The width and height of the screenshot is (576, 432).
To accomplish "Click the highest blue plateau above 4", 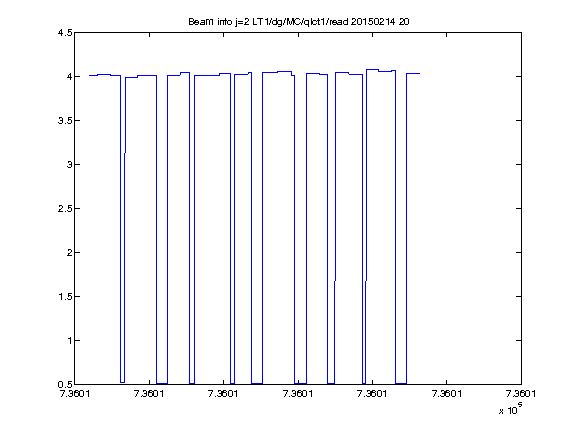I will click(x=372, y=69).
